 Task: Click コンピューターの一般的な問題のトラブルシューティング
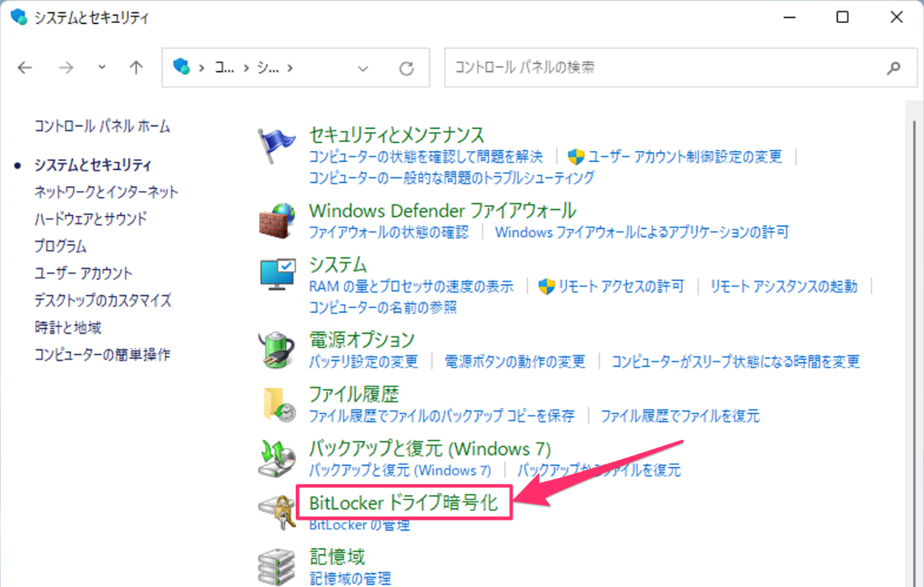tap(452, 177)
